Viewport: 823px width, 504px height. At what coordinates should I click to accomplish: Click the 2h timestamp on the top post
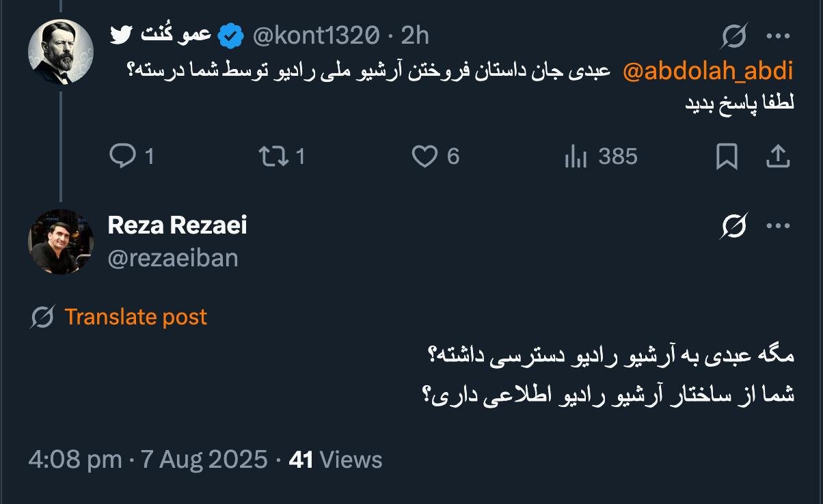pos(415,35)
